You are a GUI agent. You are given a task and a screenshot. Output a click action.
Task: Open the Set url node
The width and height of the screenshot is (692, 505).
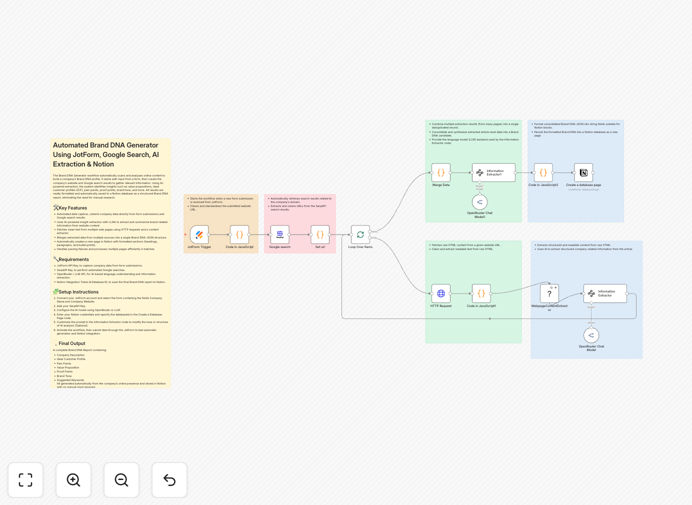[x=320, y=234]
